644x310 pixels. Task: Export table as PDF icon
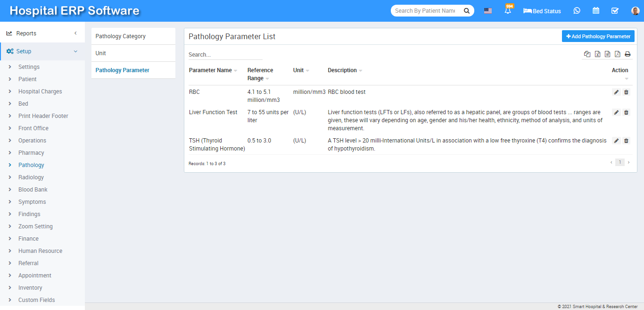tap(617, 54)
